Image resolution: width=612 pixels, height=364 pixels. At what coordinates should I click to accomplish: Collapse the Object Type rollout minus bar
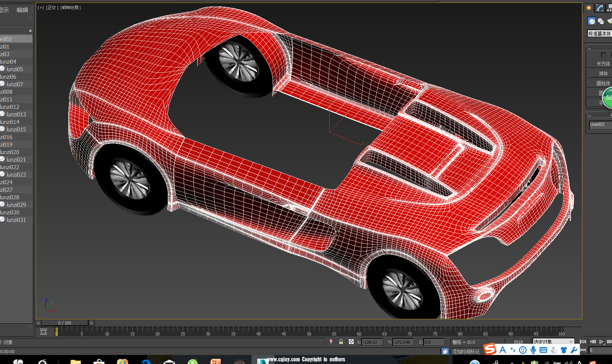click(599, 48)
